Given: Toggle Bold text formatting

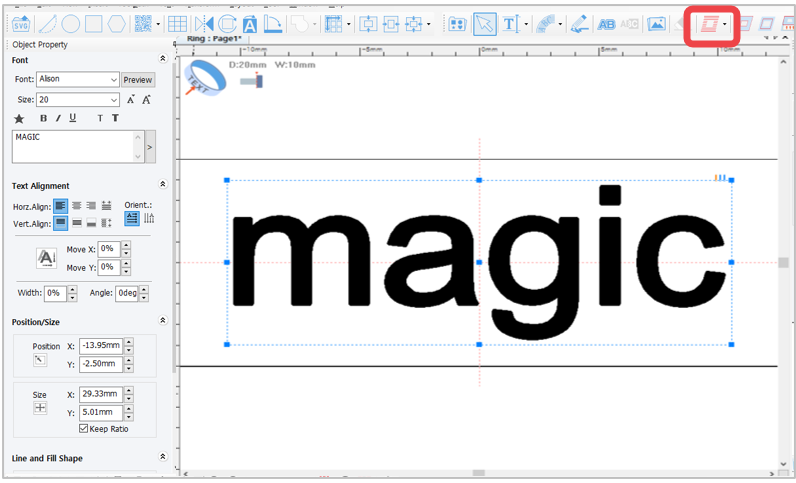Looking at the screenshot, I should coord(43,118).
